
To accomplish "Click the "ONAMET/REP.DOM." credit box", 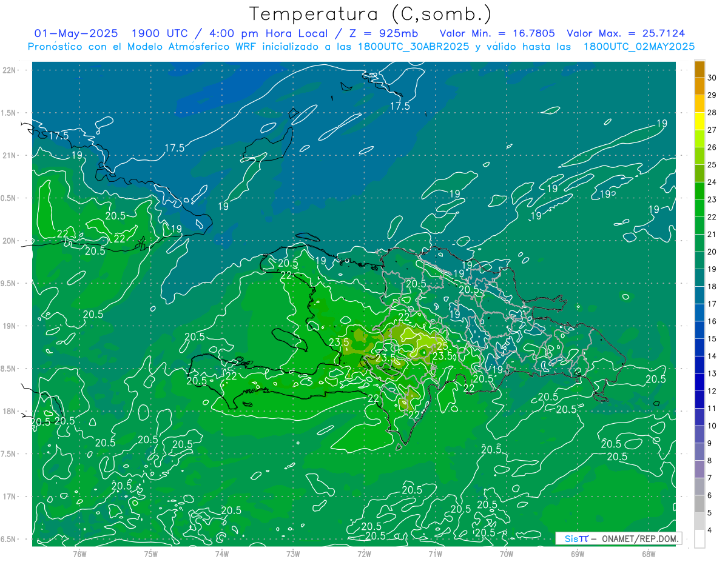I will 618,538.
